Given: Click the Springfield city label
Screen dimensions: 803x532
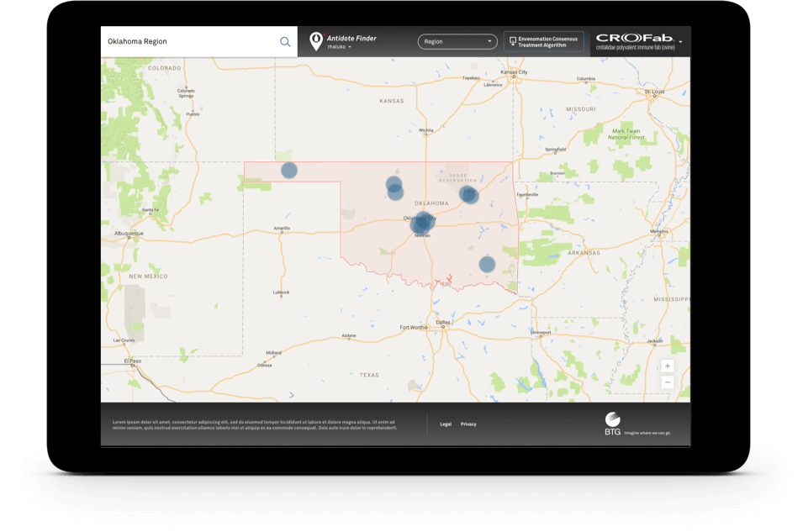Looking at the screenshot, I should click(x=555, y=150).
